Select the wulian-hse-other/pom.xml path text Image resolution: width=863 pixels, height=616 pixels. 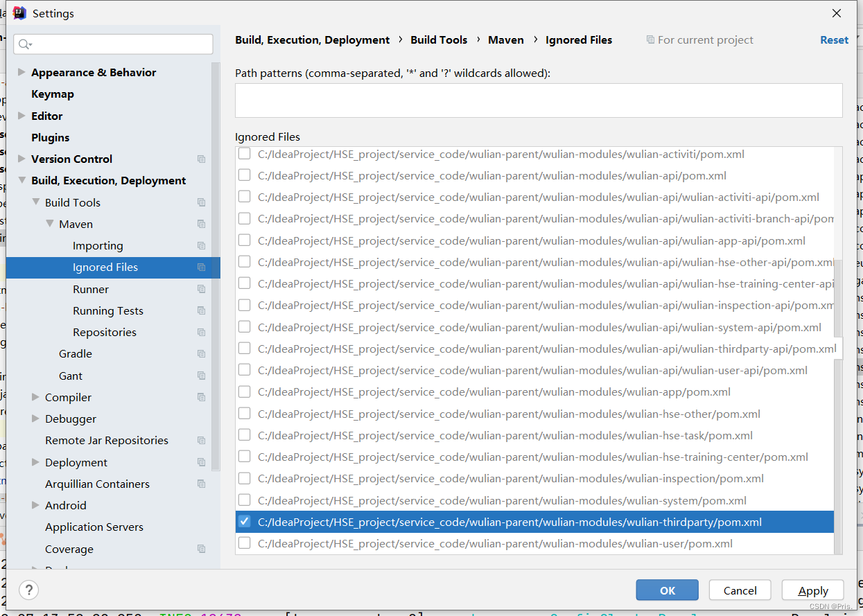509,414
